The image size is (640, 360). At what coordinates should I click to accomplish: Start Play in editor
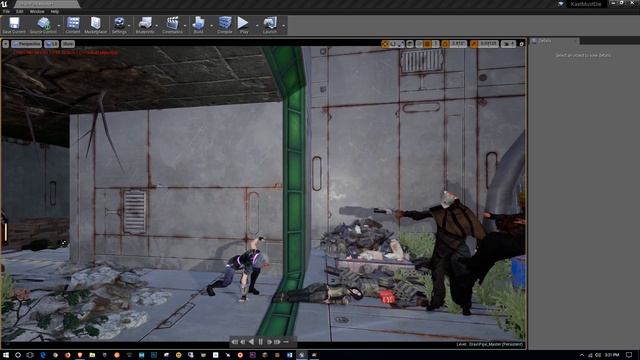coord(243,23)
